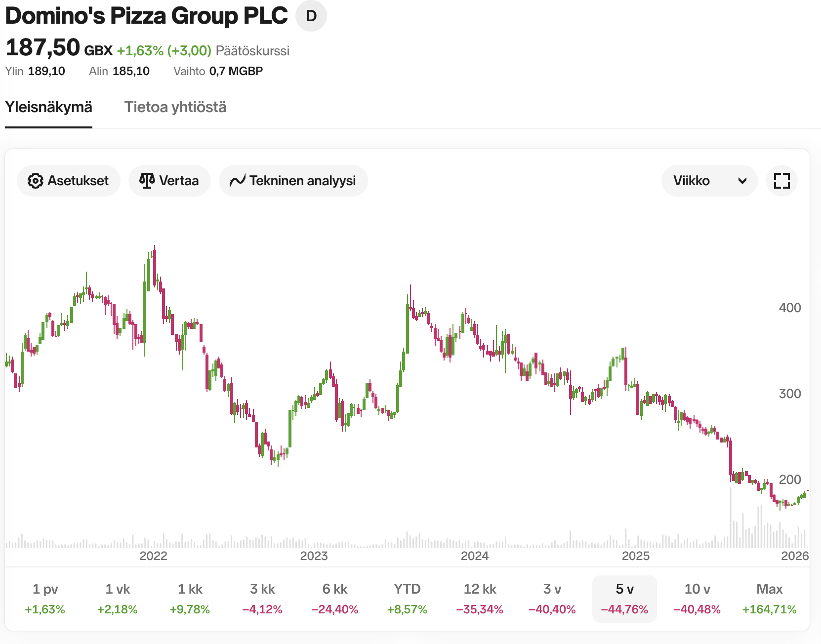Click the Viikko dropdown chevron arrow
821x644 pixels.
click(x=742, y=181)
